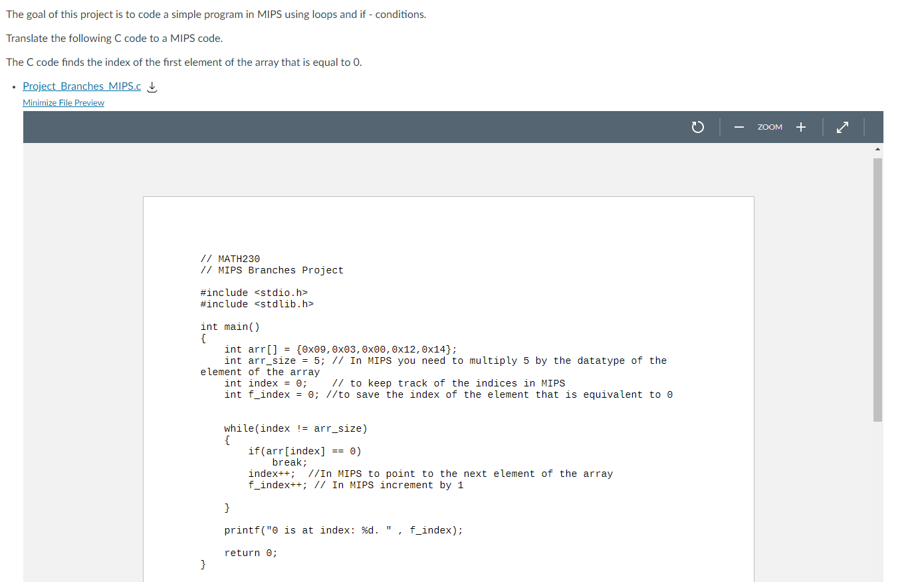Click the download icon beside the filename
924x582 pixels.
152,86
